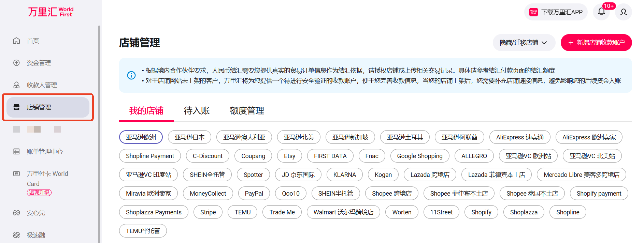
Task: Select the 亚马逊新加坡 chip
Action: click(350, 137)
